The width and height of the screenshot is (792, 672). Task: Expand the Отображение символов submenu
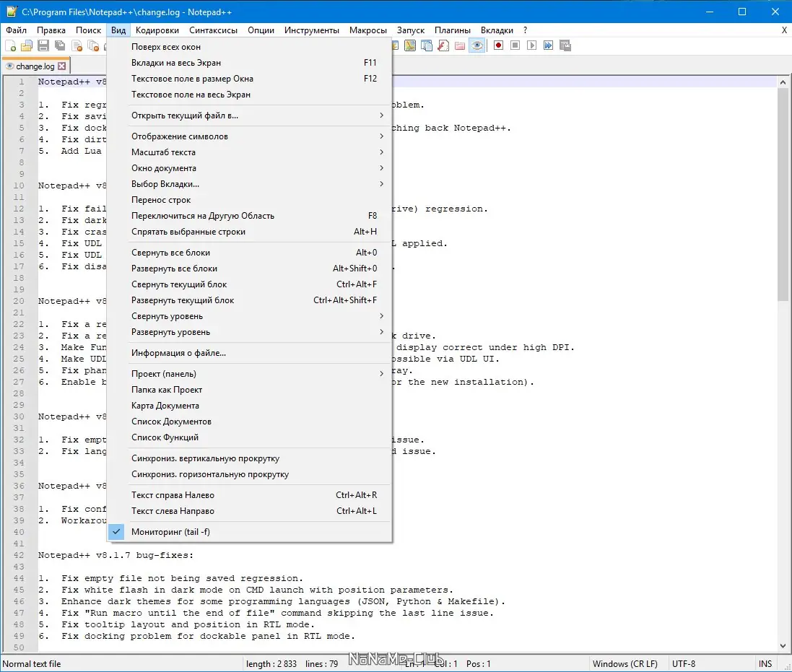250,136
